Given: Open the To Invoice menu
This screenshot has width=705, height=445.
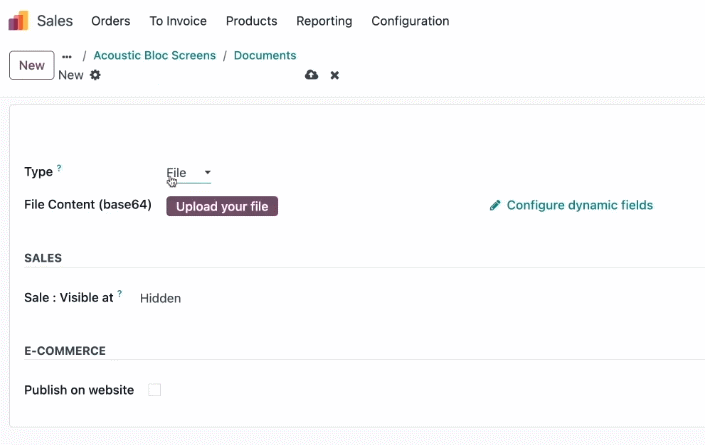Looking at the screenshot, I should (178, 21).
